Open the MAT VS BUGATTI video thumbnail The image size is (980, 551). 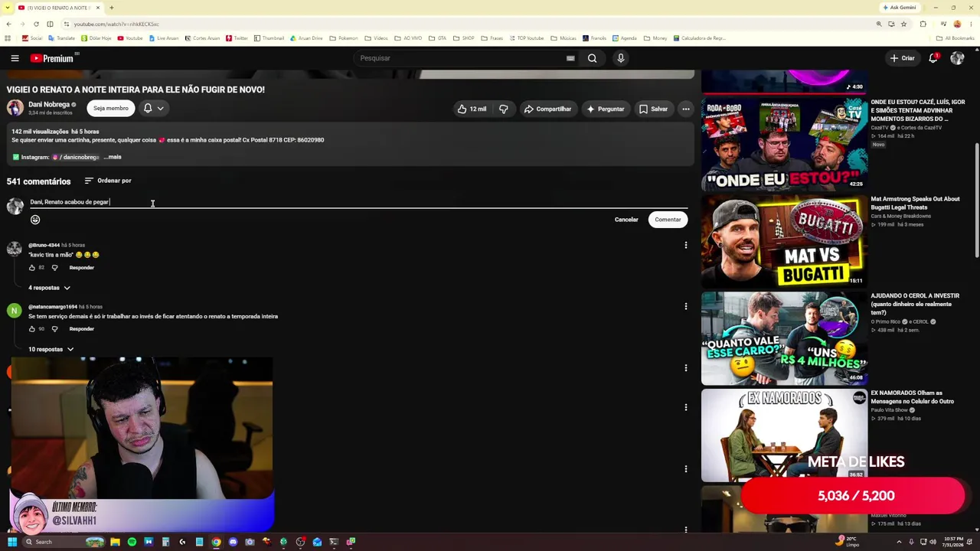[784, 240]
